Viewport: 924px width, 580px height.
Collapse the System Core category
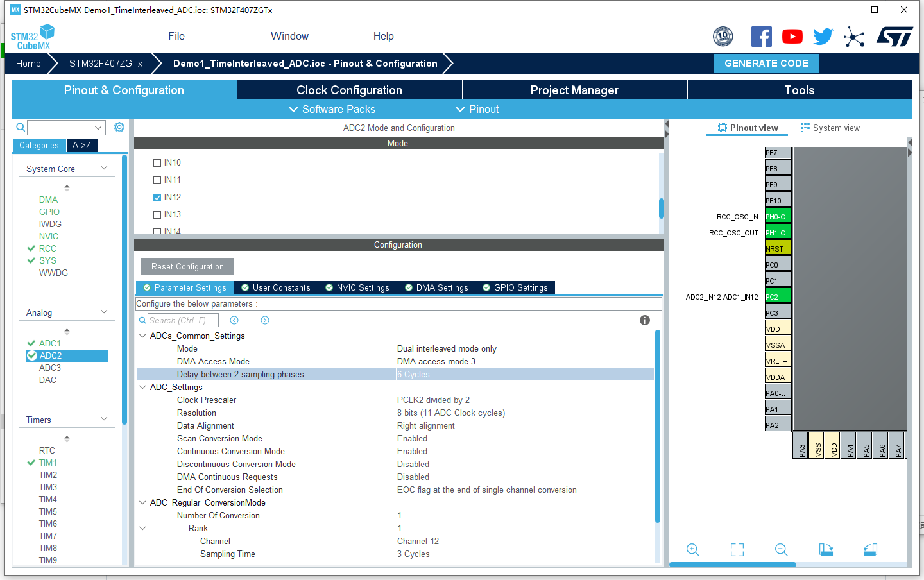[x=104, y=168]
